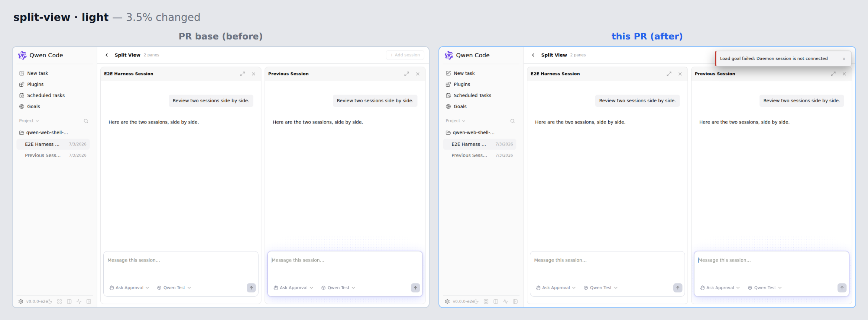Open activity pulse icon in before view footer

pyautogui.click(x=79, y=301)
